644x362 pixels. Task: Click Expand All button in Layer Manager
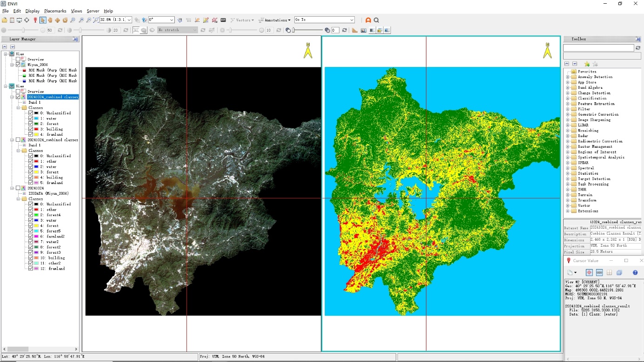coord(13,47)
